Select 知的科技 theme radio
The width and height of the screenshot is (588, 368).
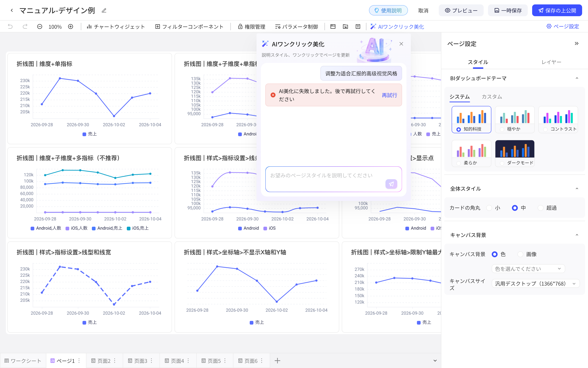tap(458, 130)
